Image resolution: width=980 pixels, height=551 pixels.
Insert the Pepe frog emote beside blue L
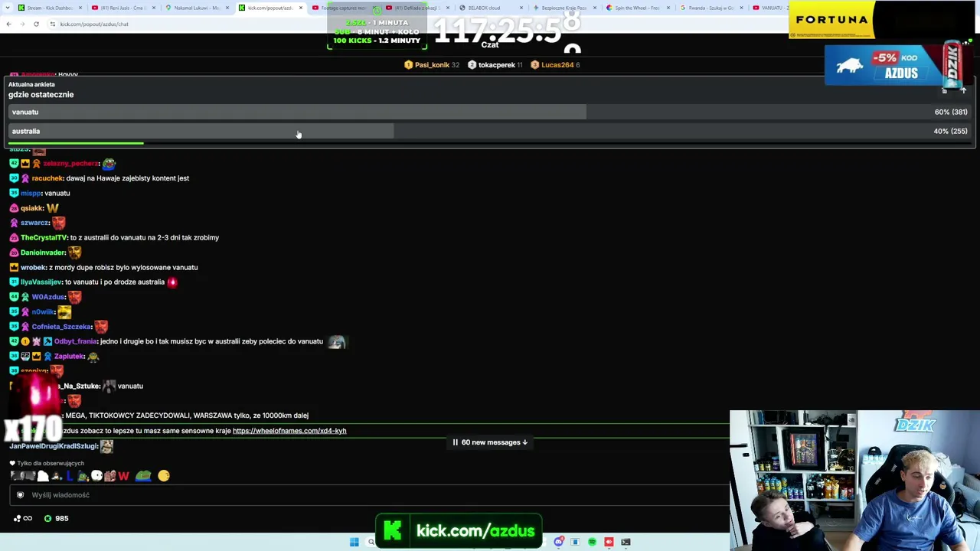point(83,476)
